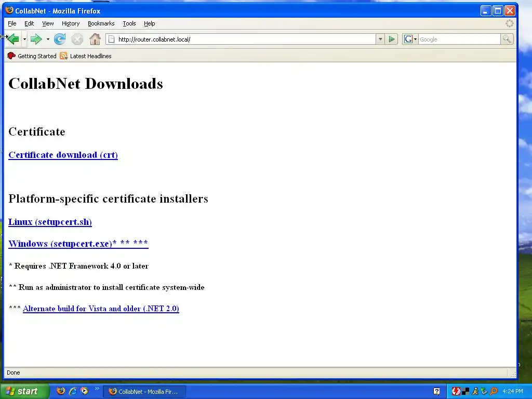Click the page icon in the address bar
Image resolution: width=532 pixels, height=399 pixels.
point(111,39)
